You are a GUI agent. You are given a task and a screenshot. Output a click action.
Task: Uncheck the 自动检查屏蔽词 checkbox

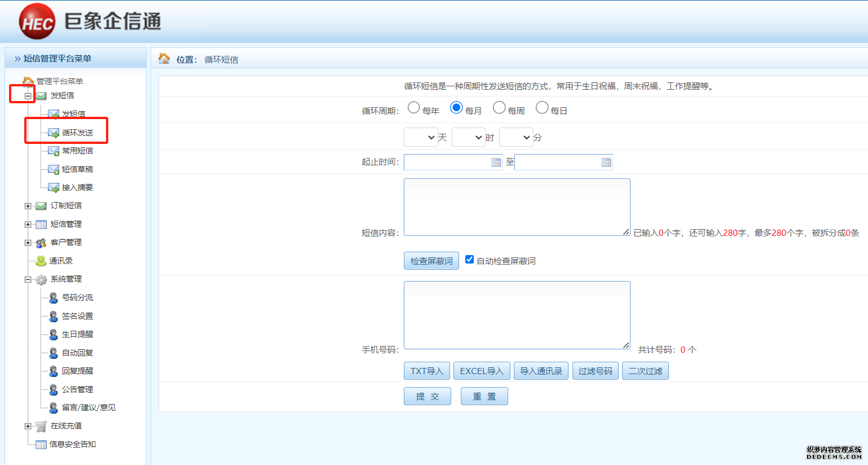[469, 260]
